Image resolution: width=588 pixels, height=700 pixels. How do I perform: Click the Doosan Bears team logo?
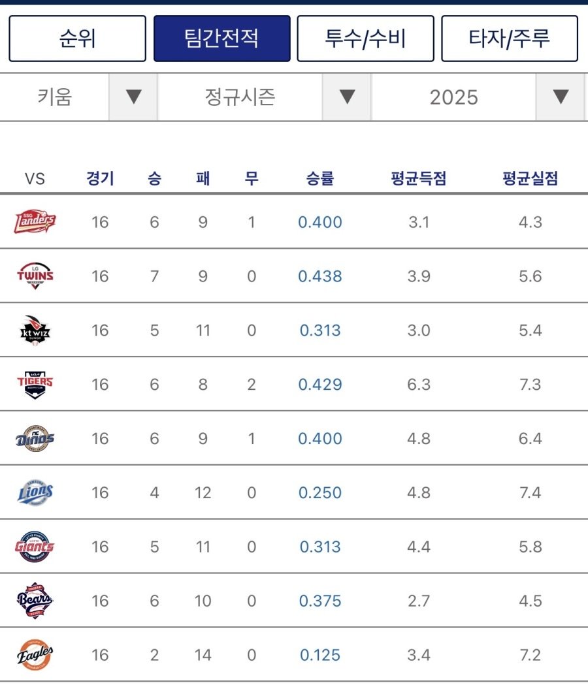(x=35, y=601)
